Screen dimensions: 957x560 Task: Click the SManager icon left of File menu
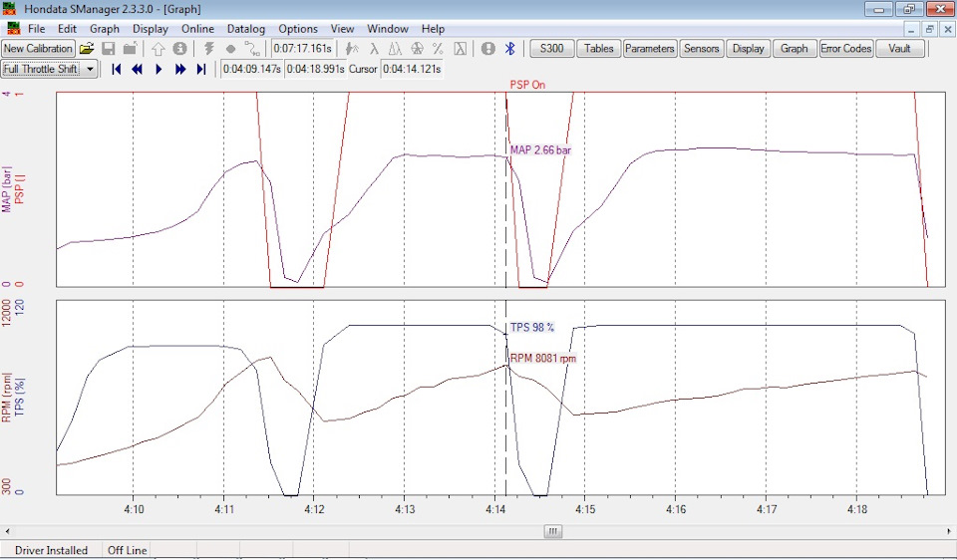(x=13, y=28)
